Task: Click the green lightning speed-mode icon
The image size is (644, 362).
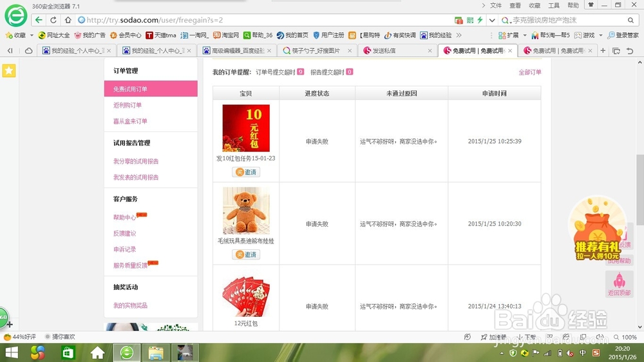Action: pyautogui.click(x=480, y=20)
